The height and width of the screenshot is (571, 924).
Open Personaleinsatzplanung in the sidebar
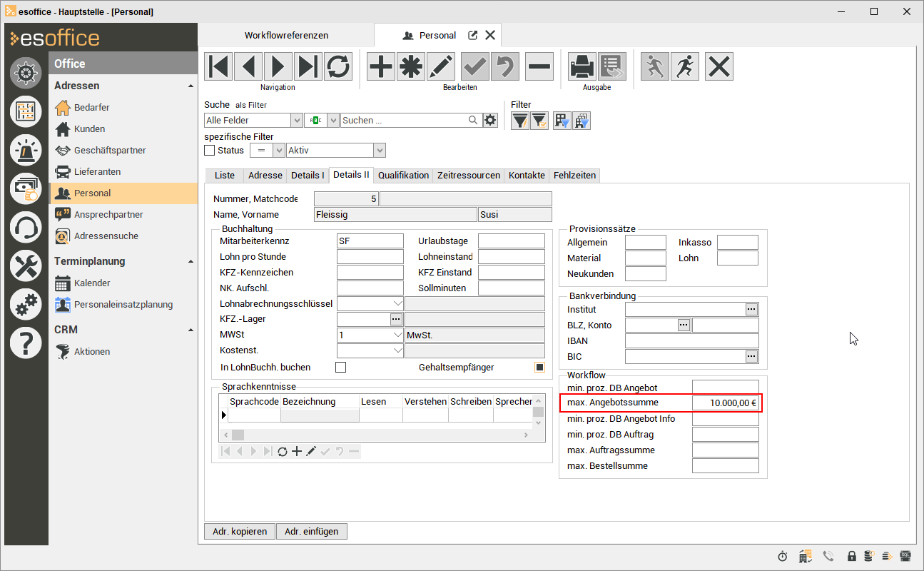pyautogui.click(x=123, y=304)
